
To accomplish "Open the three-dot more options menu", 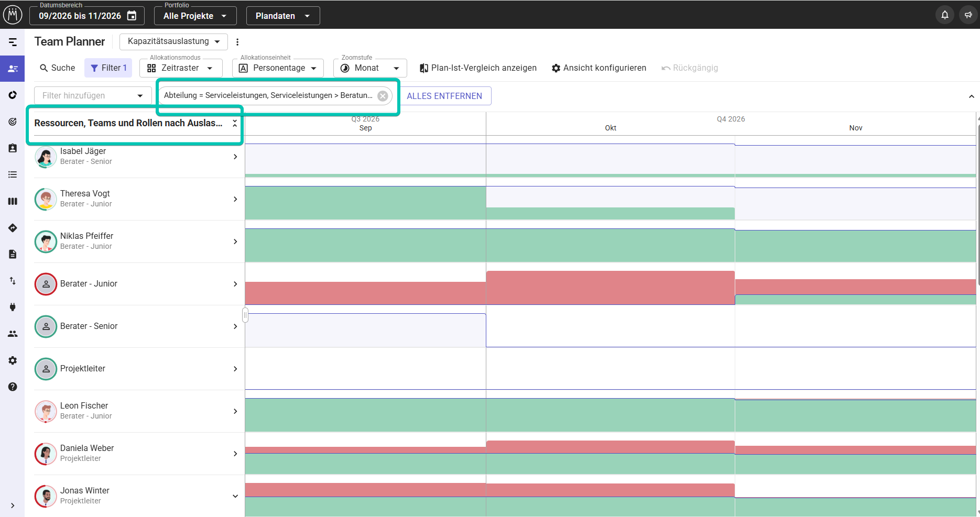I will (x=237, y=42).
